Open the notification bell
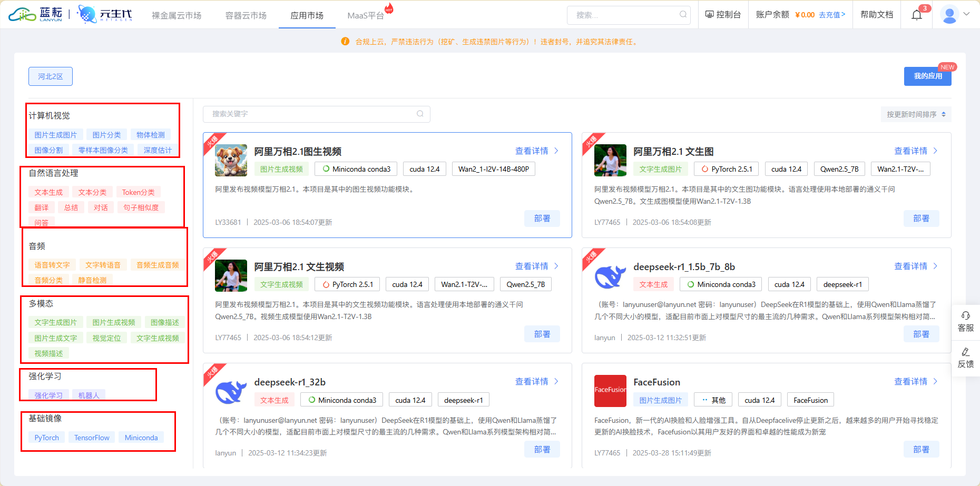The width and height of the screenshot is (980, 486). pyautogui.click(x=917, y=15)
